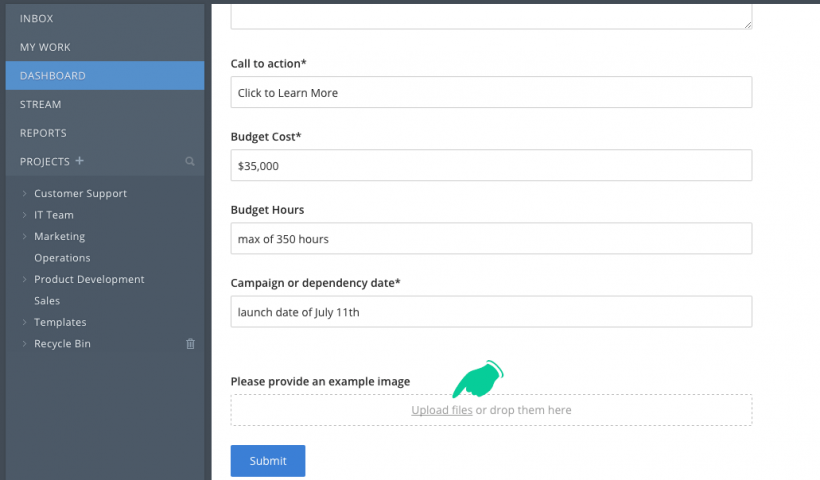The image size is (820, 480).
Task: Expand the Product Development chevron
Action: point(25,279)
